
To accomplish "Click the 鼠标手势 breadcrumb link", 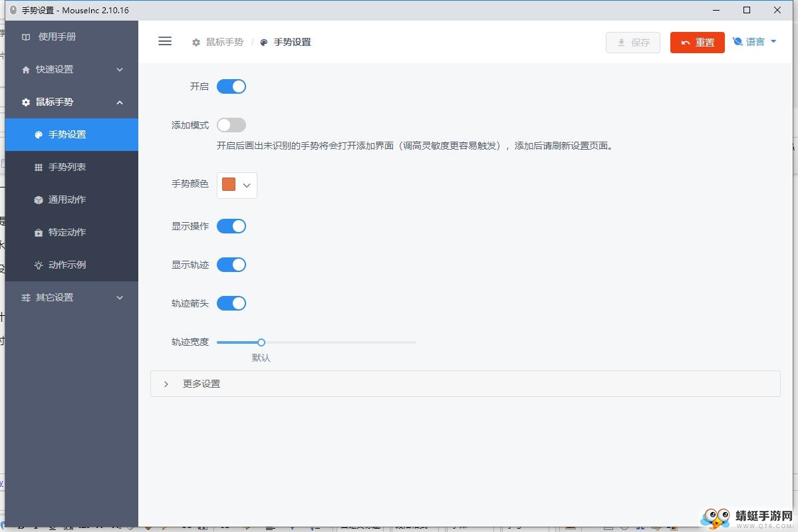I will point(225,42).
